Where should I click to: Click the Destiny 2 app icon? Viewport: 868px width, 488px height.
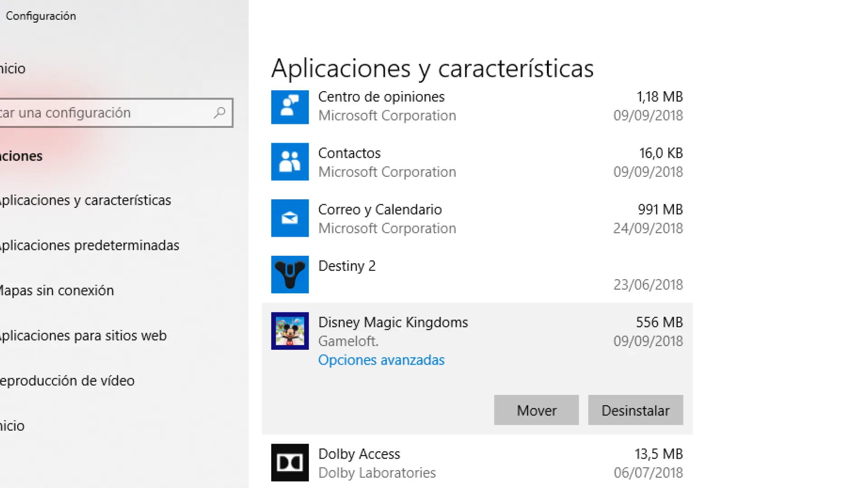point(290,275)
